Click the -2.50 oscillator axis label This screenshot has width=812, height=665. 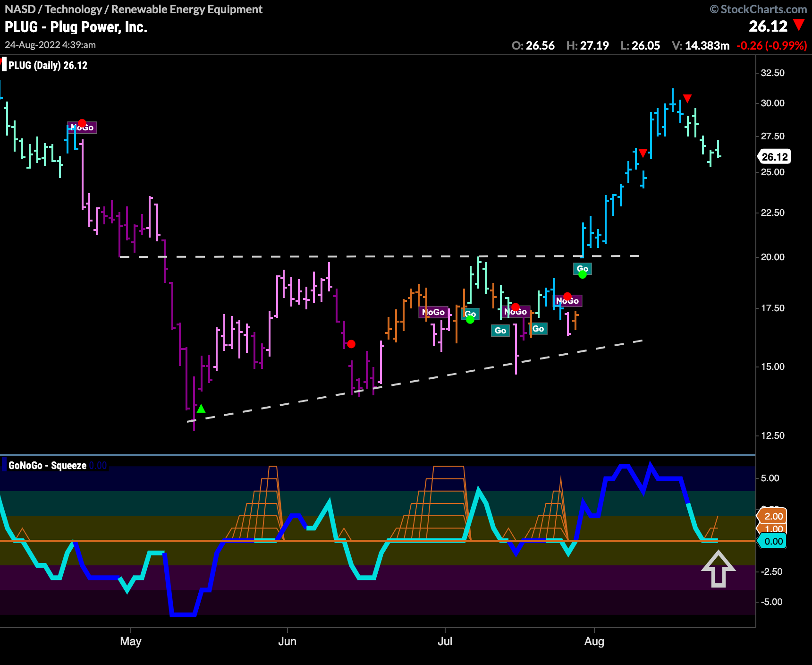pos(771,571)
